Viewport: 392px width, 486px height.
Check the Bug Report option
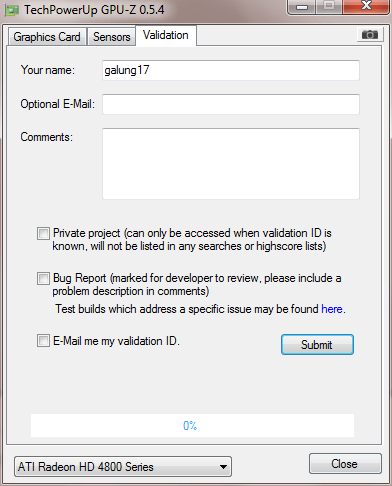click(x=43, y=278)
